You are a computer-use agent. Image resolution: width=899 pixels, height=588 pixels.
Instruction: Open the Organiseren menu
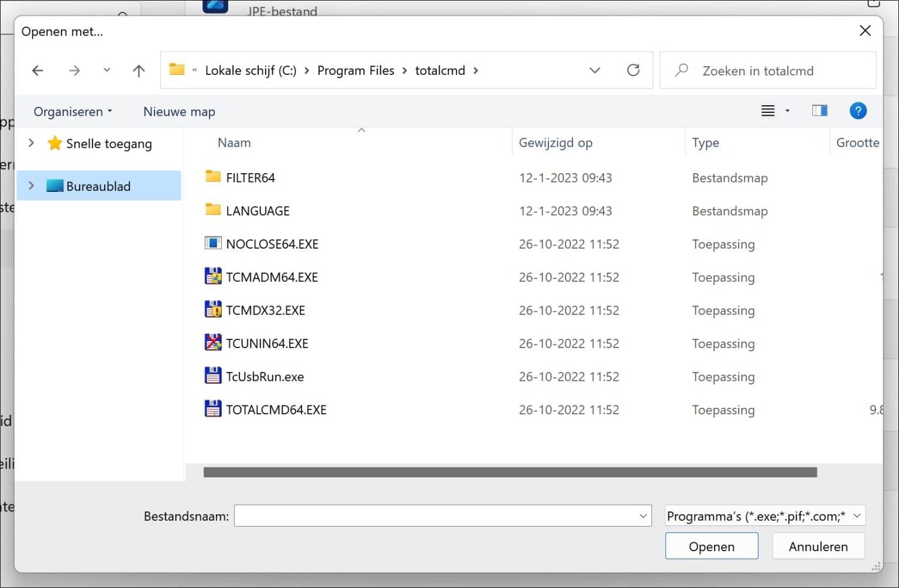72,111
